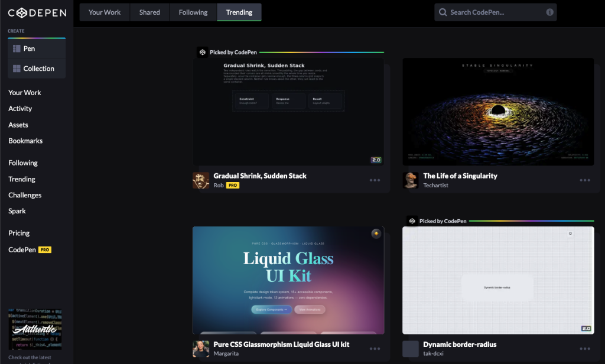Image resolution: width=605 pixels, height=364 pixels.
Task: Open Challenges in the sidebar
Action: pyautogui.click(x=25, y=195)
